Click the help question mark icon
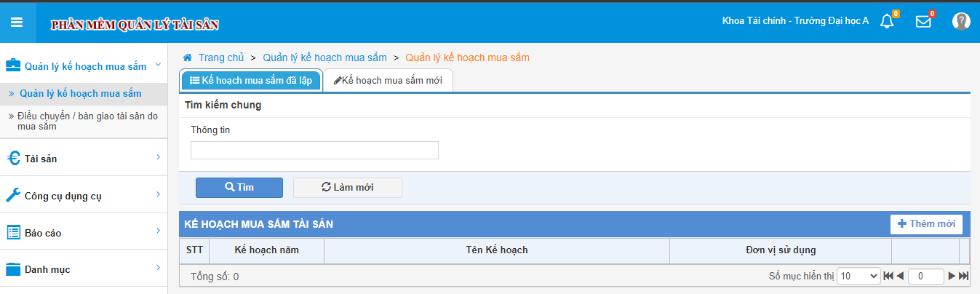 961,22
